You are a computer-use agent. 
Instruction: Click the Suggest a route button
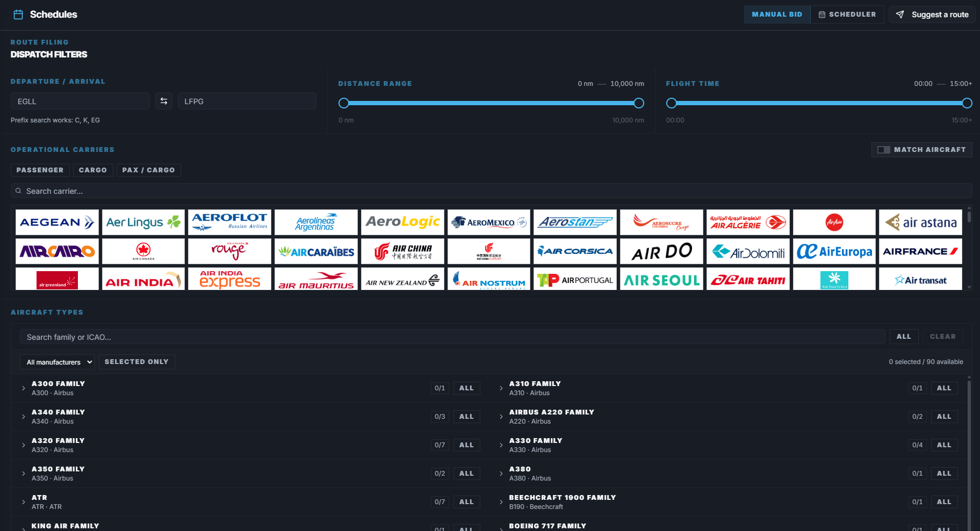point(932,14)
